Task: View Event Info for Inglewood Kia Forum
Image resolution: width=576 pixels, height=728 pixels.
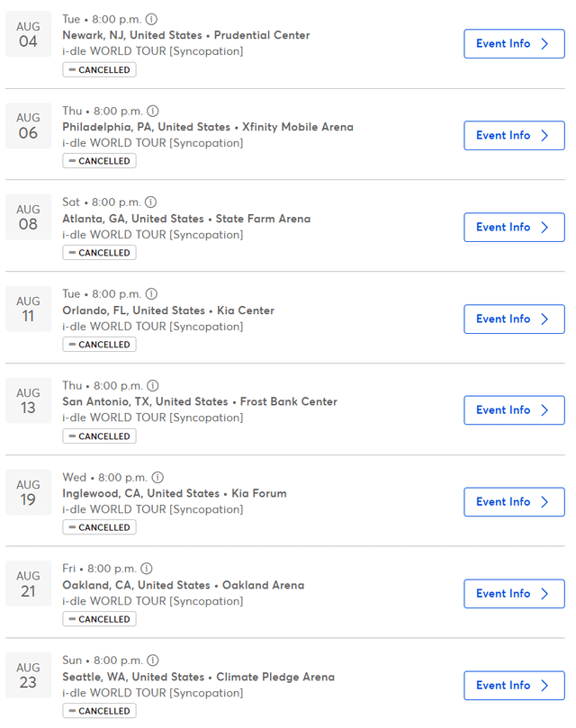Action: [514, 502]
